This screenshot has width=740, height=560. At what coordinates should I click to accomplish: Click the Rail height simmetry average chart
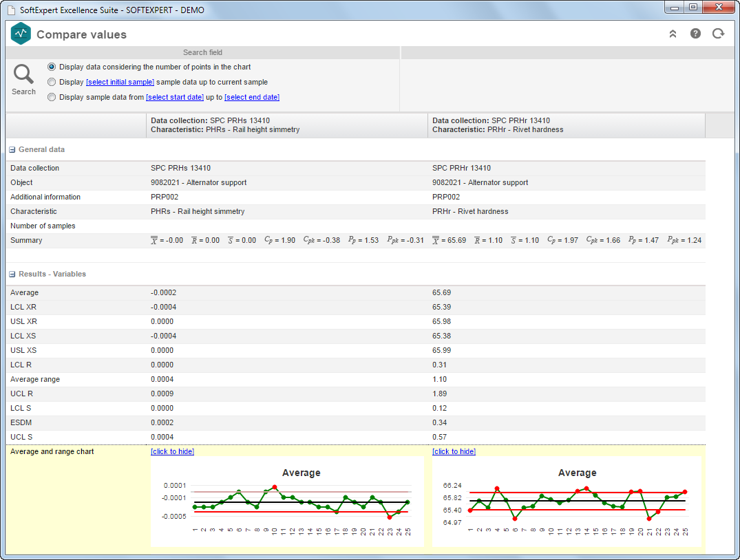(x=287, y=502)
